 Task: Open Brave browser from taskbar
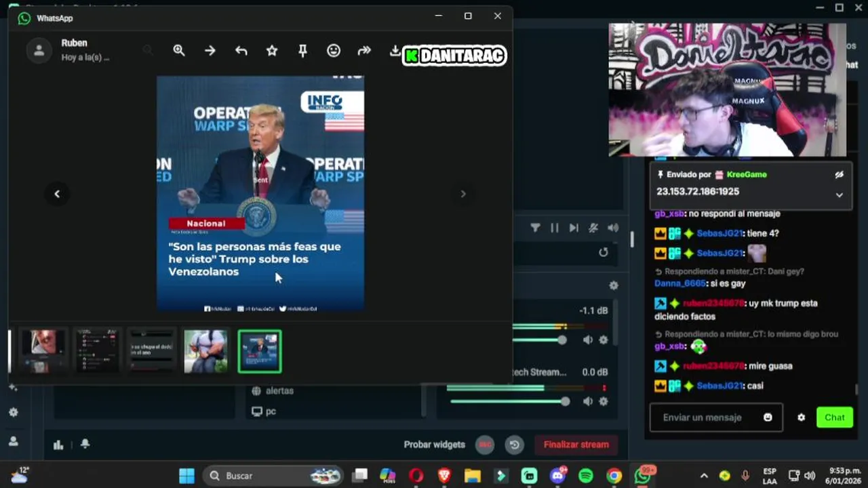[x=444, y=476]
